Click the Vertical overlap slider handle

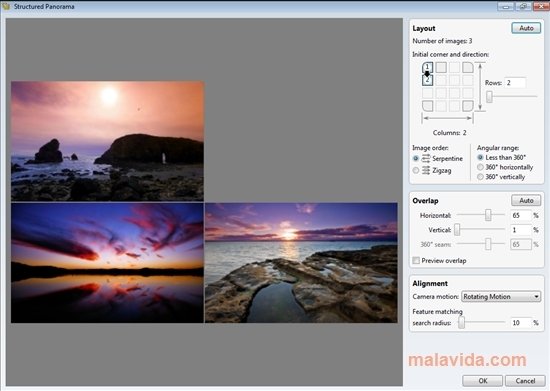(x=457, y=230)
